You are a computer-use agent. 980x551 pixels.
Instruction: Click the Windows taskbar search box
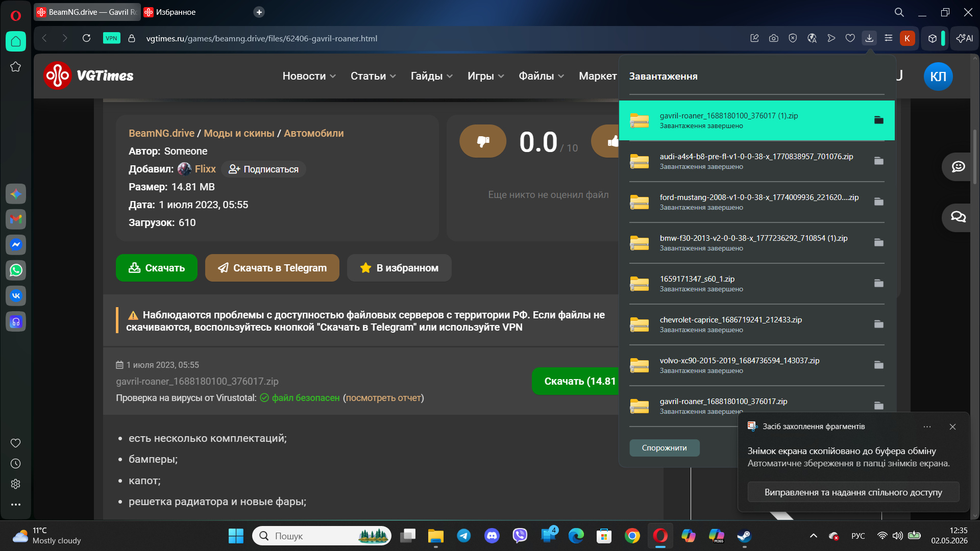point(322,536)
